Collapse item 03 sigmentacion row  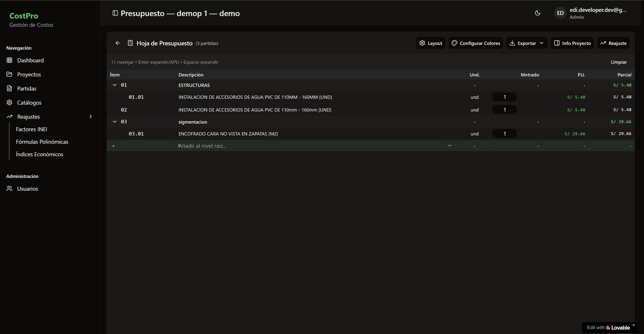[115, 122]
